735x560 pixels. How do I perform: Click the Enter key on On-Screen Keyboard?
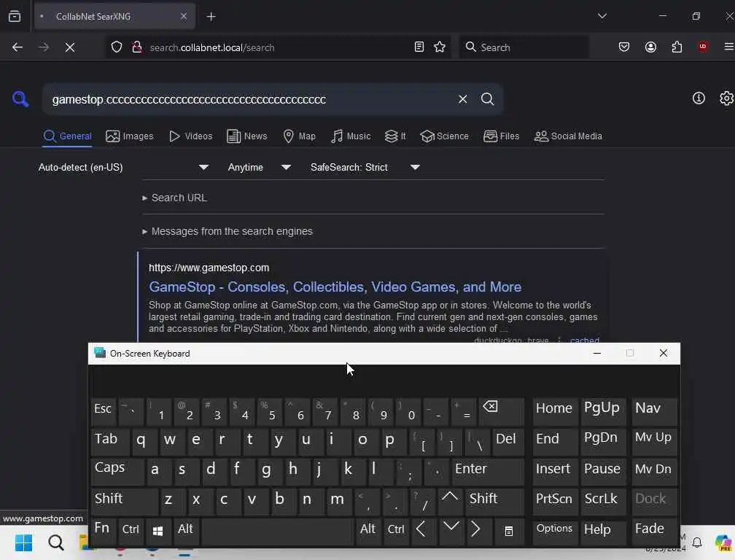tap(488, 470)
